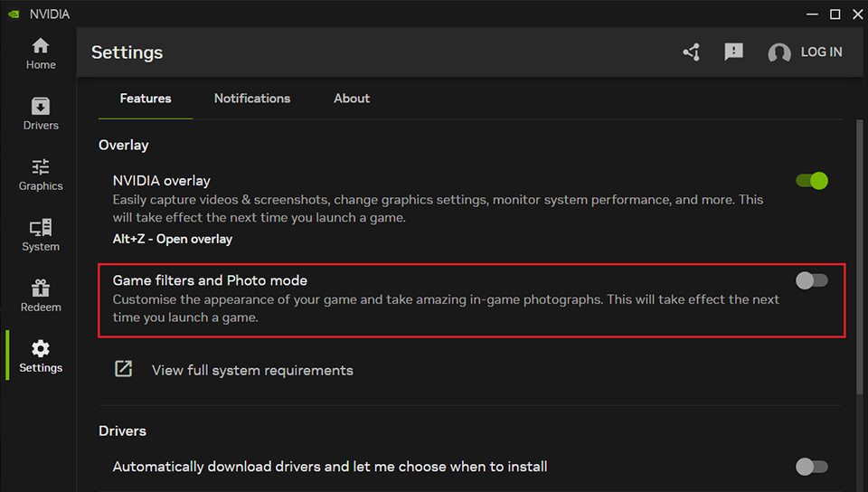The height and width of the screenshot is (492, 868).
Task: Click the external link icon beside requirements
Action: pos(123,369)
